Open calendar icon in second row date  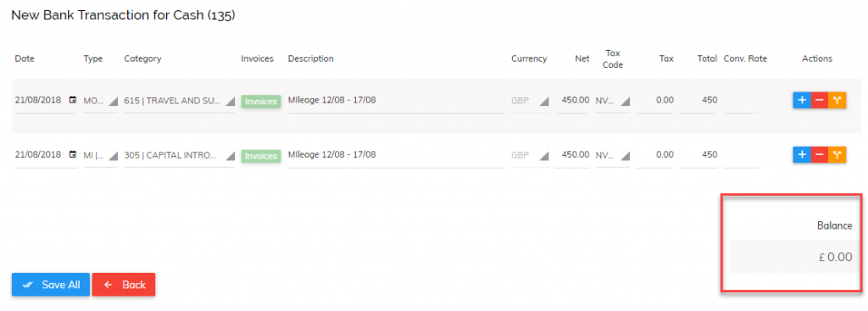pyautogui.click(x=73, y=154)
